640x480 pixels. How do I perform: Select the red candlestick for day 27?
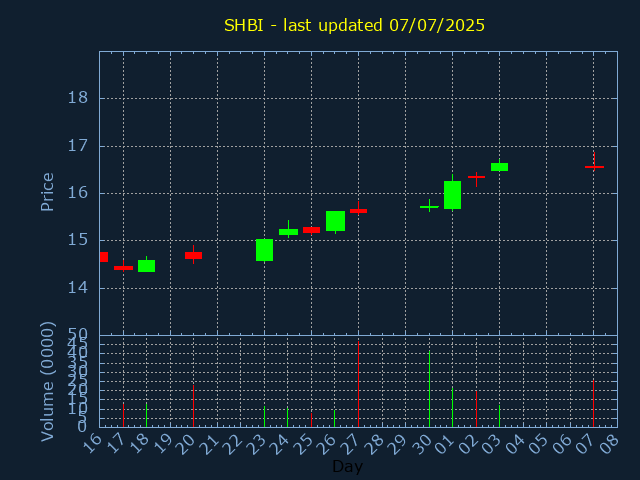358,211
